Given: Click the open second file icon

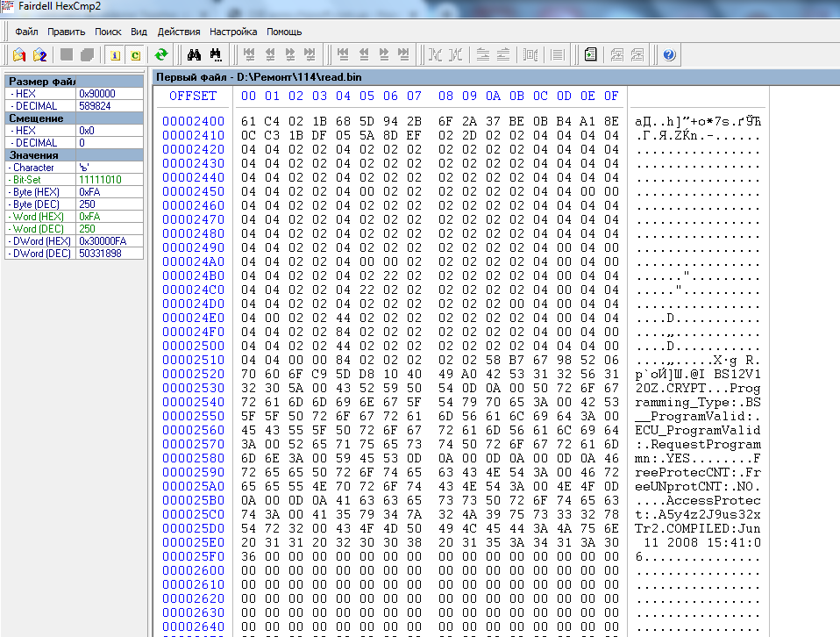Looking at the screenshot, I should pyautogui.click(x=39, y=54).
